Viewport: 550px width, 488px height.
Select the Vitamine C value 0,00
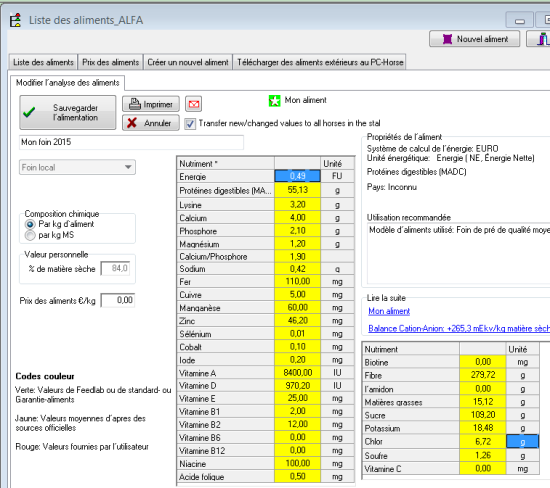[483, 468]
